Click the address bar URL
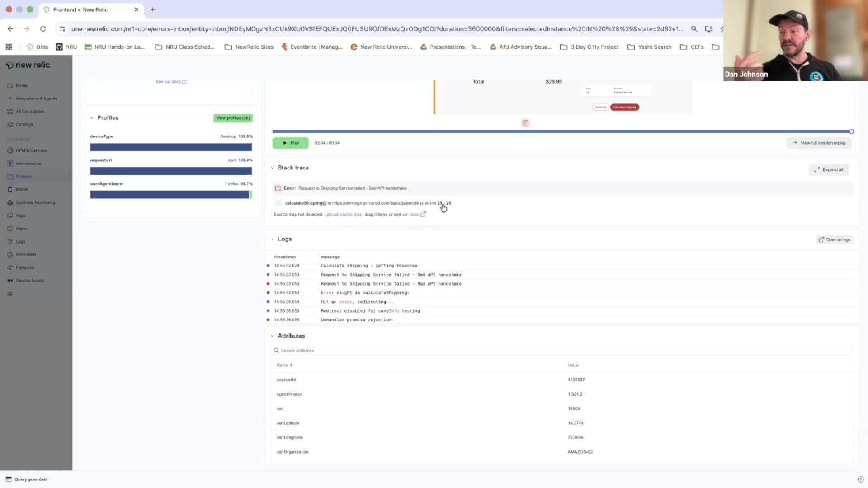This screenshot has height=488, width=868. [x=377, y=29]
